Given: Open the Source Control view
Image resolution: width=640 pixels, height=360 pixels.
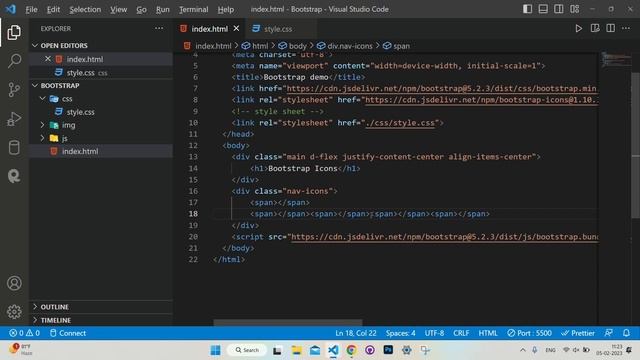Looking at the screenshot, I should click(x=14, y=90).
